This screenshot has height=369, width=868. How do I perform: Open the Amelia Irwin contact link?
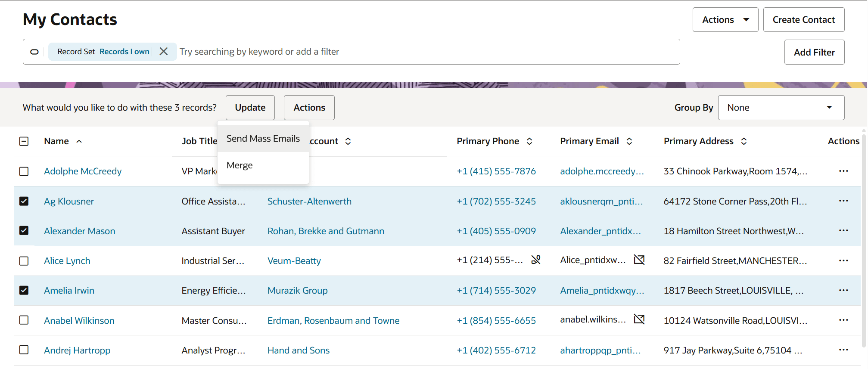click(x=69, y=291)
